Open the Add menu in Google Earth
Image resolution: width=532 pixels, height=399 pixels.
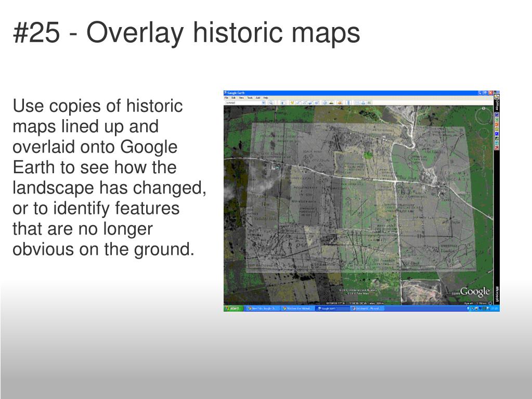click(258, 98)
